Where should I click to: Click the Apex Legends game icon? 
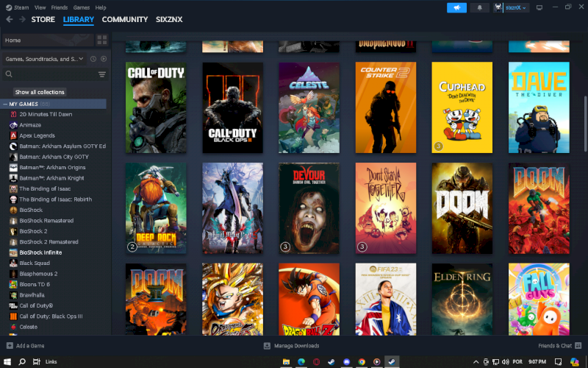[x=13, y=135]
